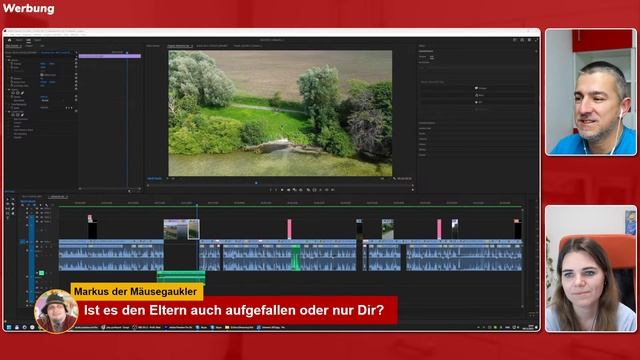Toggle Uniform Scale checkbox in Effect Controls
This screenshot has width=640, height=360.
coord(42,75)
